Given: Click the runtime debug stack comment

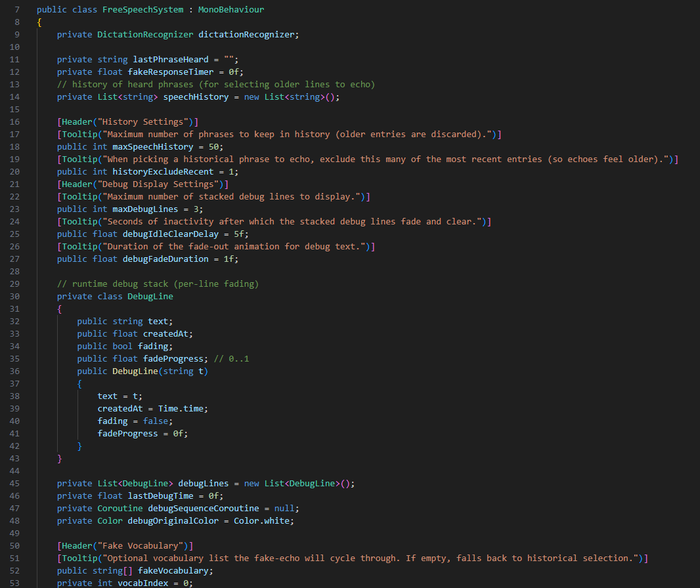Looking at the screenshot, I should (158, 283).
